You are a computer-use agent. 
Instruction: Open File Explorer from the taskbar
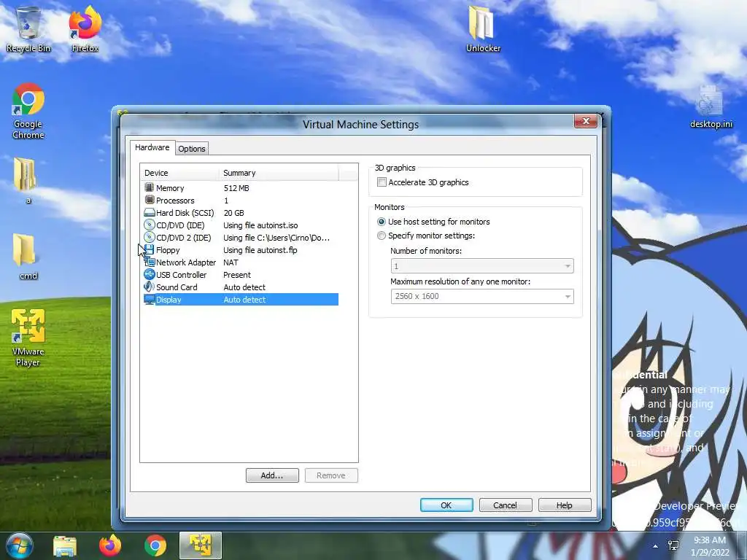pyautogui.click(x=65, y=546)
